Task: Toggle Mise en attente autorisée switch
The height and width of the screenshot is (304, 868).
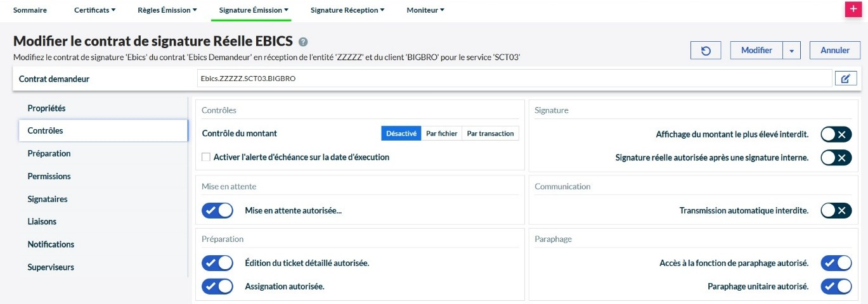Action: click(x=217, y=210)
